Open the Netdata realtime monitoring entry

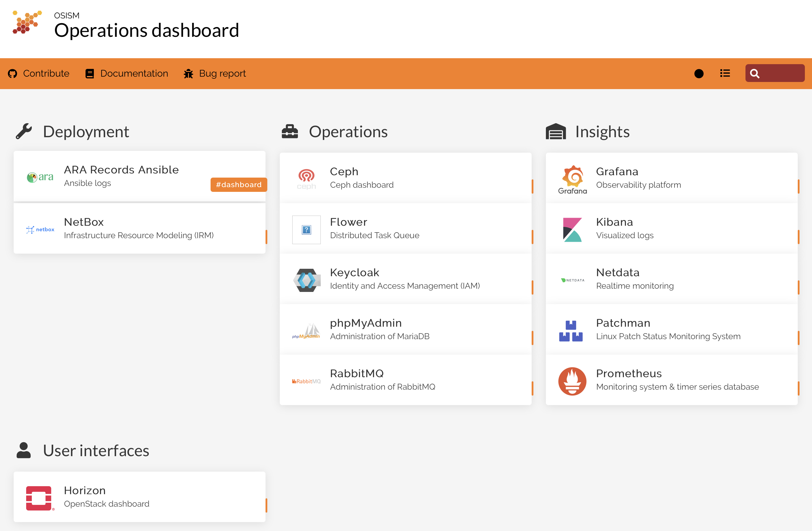[635, 279]
